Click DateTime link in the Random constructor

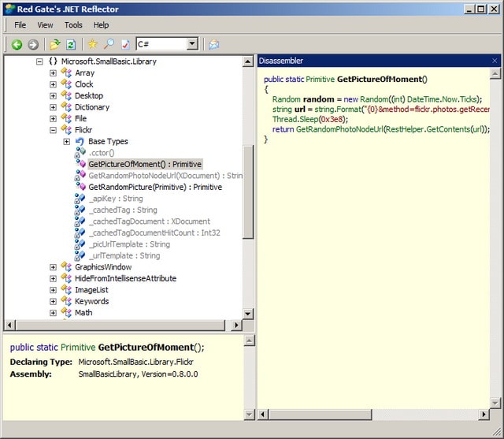coord(424,99)
